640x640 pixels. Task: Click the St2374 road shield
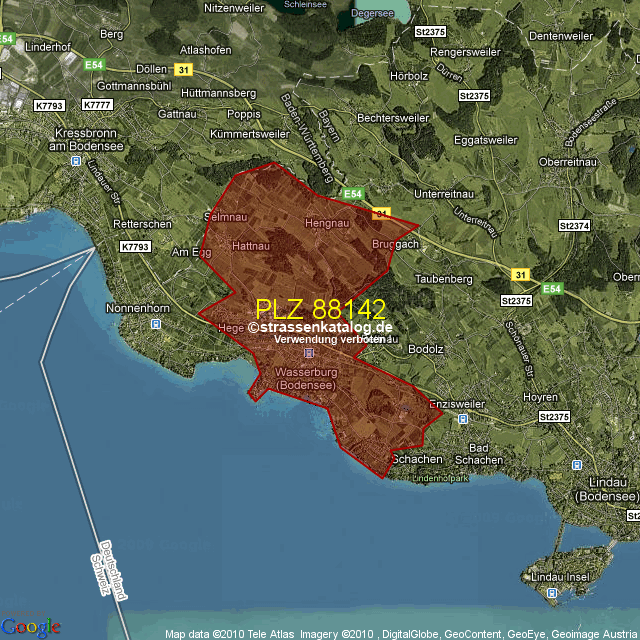coord(575,226)
